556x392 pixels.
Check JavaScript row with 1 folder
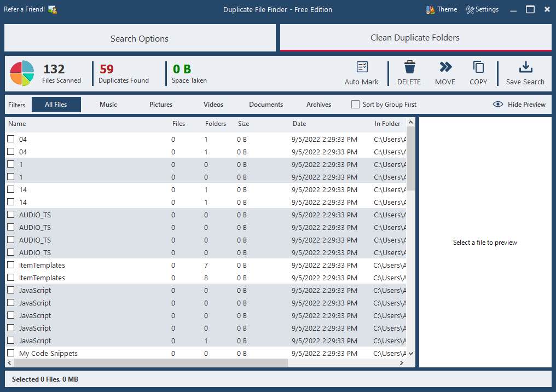[x=11, y=341]
